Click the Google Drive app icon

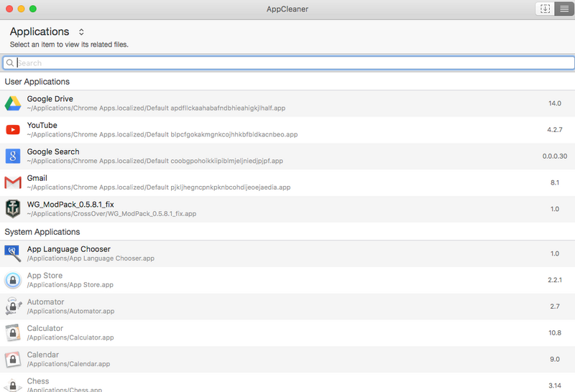[x=13, y=103]
